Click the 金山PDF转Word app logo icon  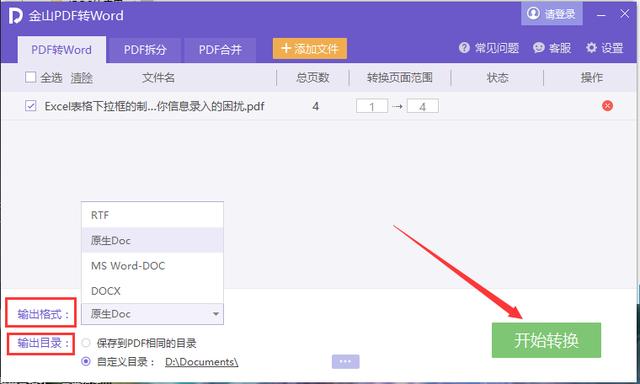pos(16,16)
